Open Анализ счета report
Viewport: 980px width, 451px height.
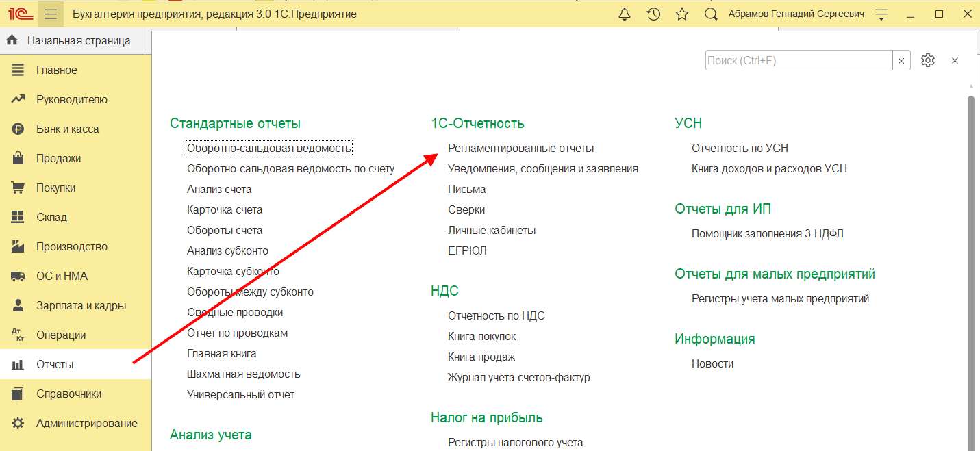(x=219, y=189)
